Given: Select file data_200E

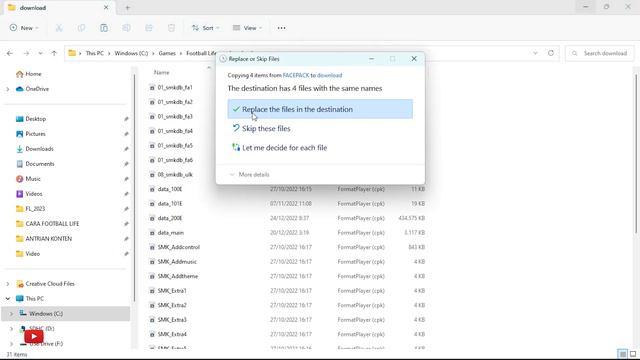Looking at the screenshot, I should point(170,218).
